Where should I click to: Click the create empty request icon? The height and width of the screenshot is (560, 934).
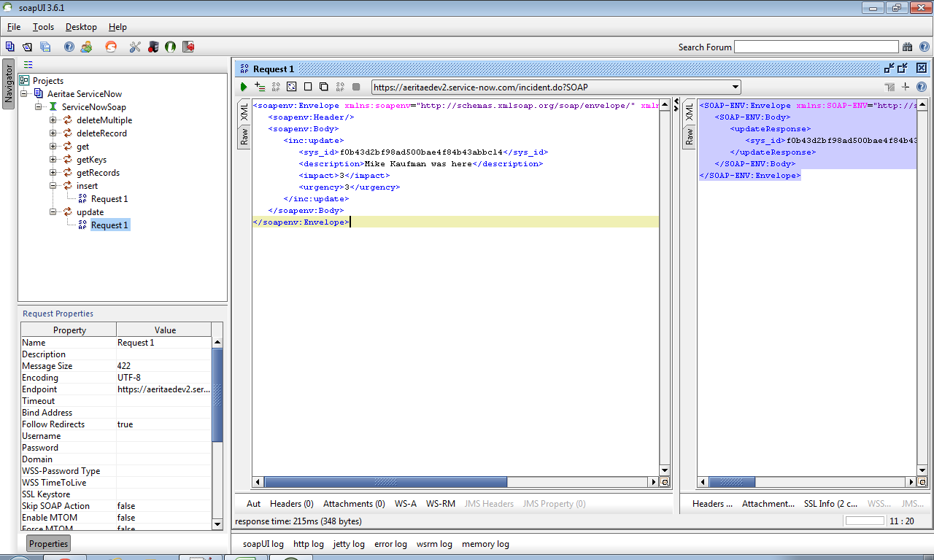click(308, 87)
